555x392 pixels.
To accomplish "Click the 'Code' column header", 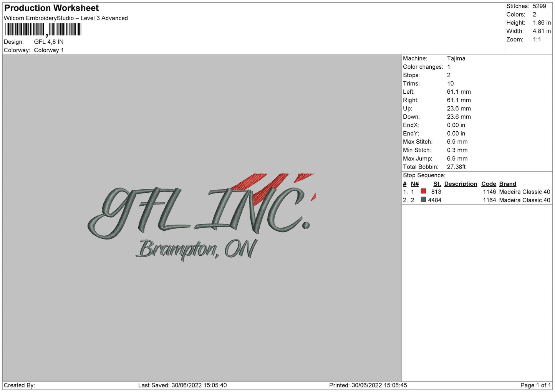I will 489,184.
